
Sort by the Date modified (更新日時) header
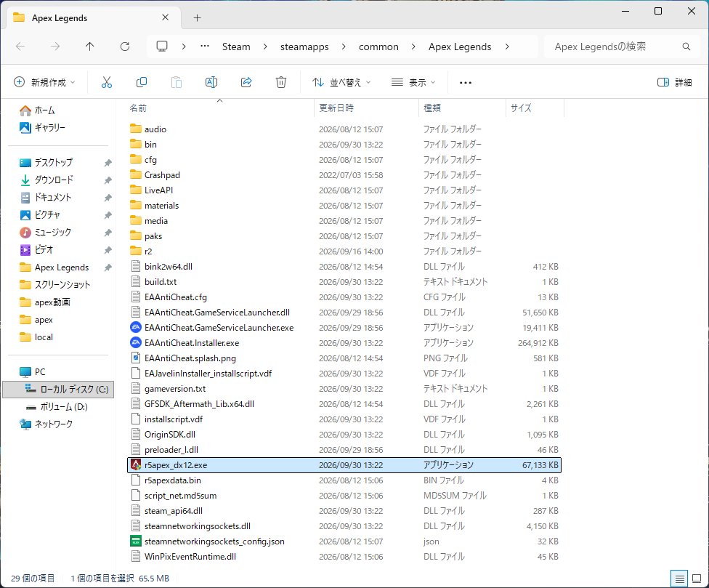366,108
